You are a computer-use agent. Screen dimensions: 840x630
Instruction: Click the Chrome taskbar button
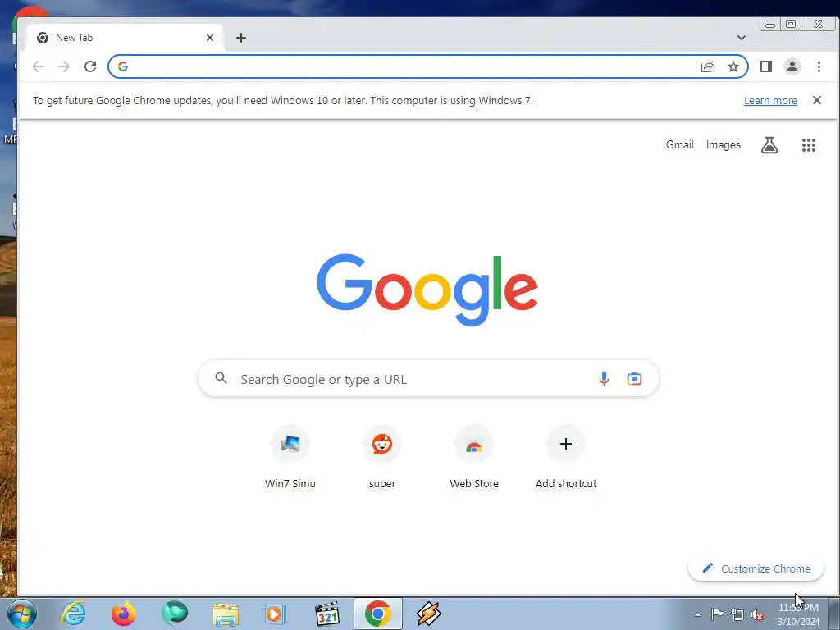pyautogui.click(x=378, y=614)
